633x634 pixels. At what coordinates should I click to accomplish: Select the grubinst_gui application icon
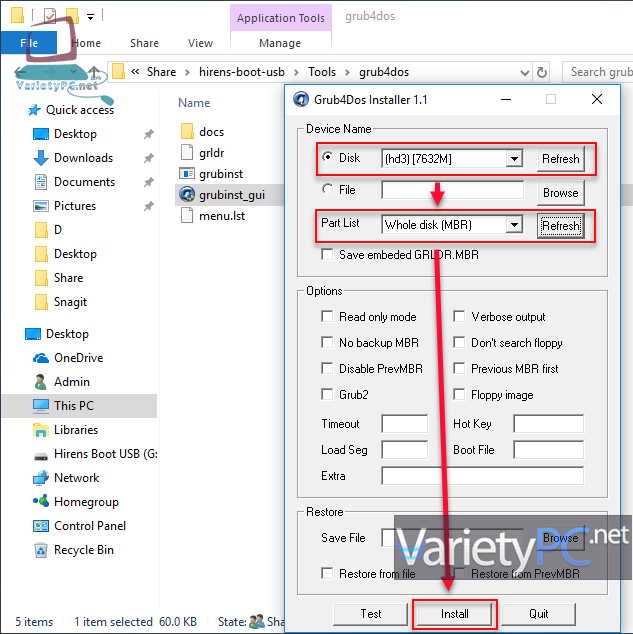[x=187, y=194]
